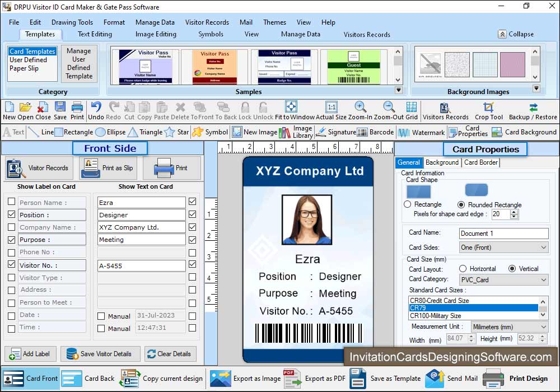The width and height of the screenshot is (560, 392).
Task: Increase card Height stepper
Action: coord(543,337)
